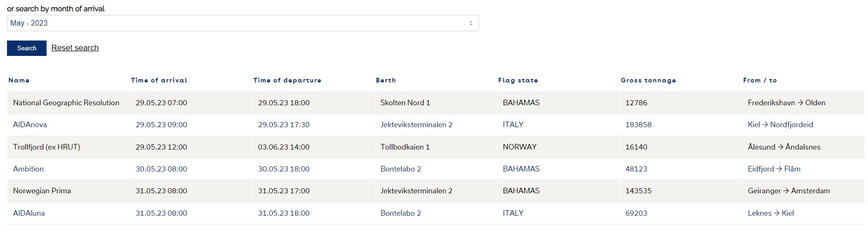Select the Norwegian Prima row
This screenshot has height=232, width=868.
436,191
